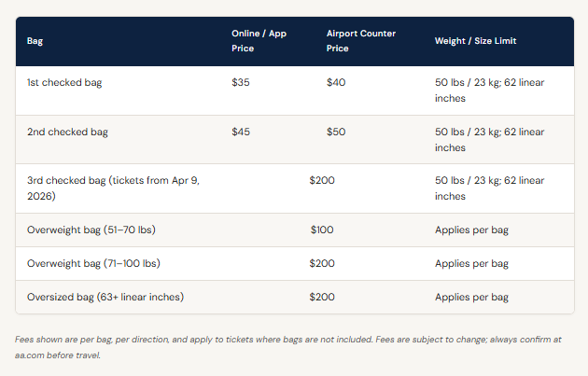The width and height of the screenshot is (588, 376).
Task: Select Overweight bag (71–100 lbs) row
Action: (x=295, y=263)
